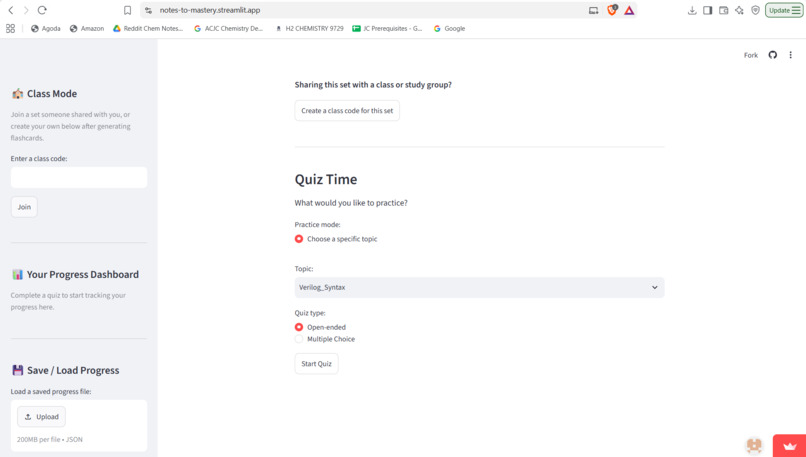Open the downloads icon in browser toolbar
This screenshot has height=457, width=806.
(x=692, y=10)
